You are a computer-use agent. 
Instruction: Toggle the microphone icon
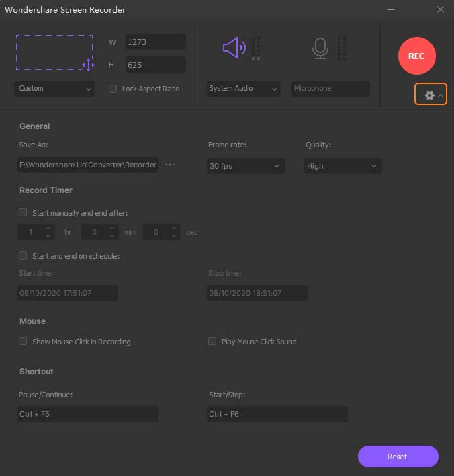(320, 48)
